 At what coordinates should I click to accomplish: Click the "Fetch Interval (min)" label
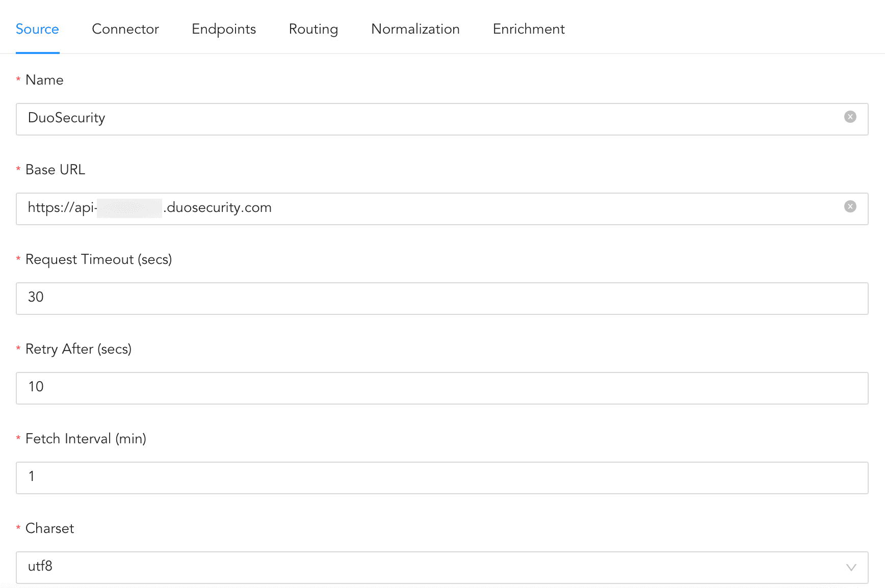[86, 439]
